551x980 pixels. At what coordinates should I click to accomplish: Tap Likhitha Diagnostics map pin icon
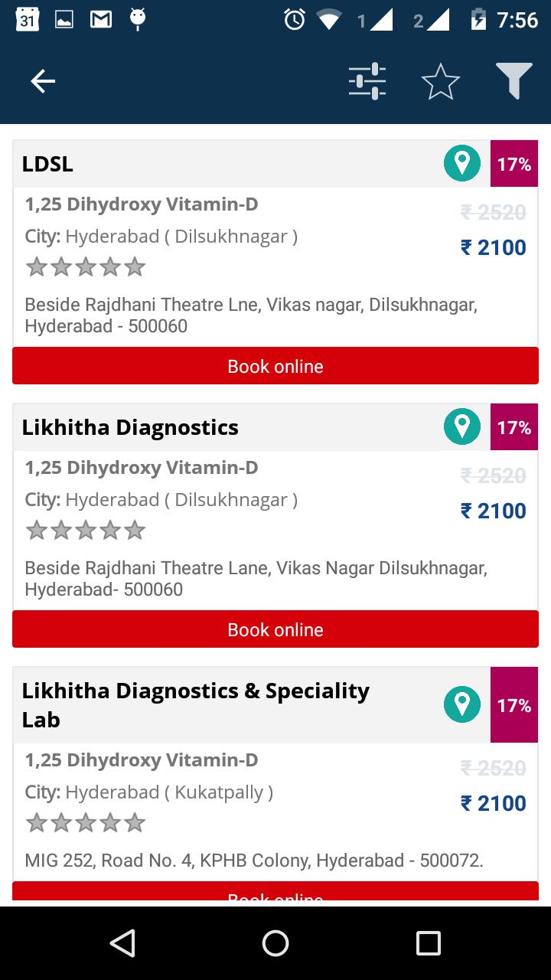[462, 427]
